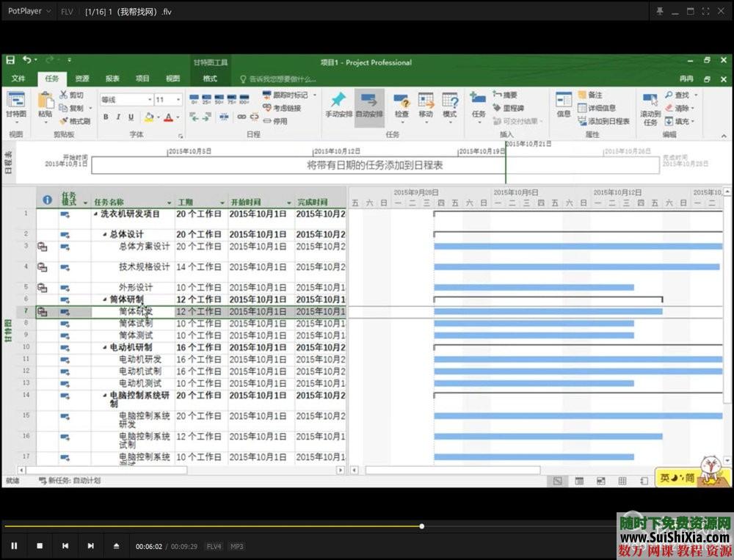Open the font size dropdown
734x560 pixels.
tap(179, 98)
